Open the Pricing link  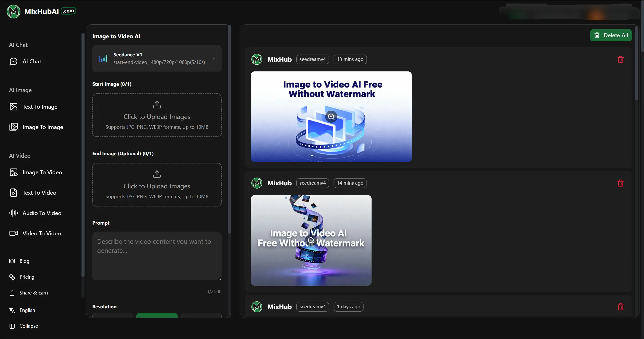point(27,277)
